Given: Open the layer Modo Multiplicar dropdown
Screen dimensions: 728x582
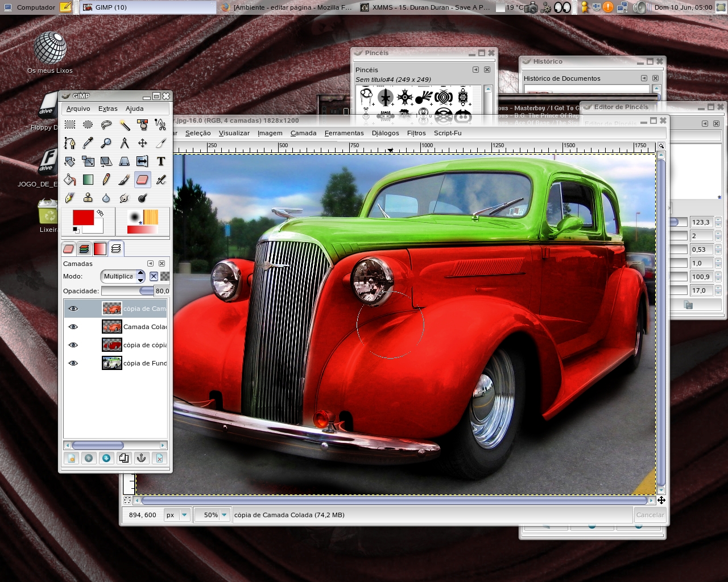Looking at the screenshot, I should click(123, 276).
